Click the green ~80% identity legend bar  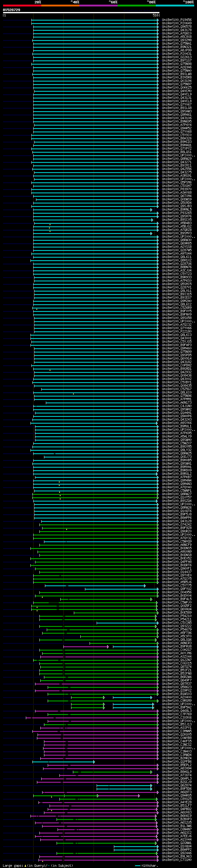137,6
